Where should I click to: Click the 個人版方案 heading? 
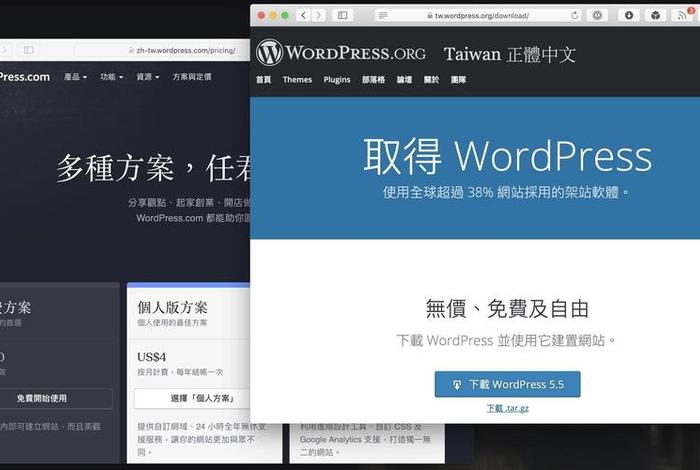[x=172, y=307]
